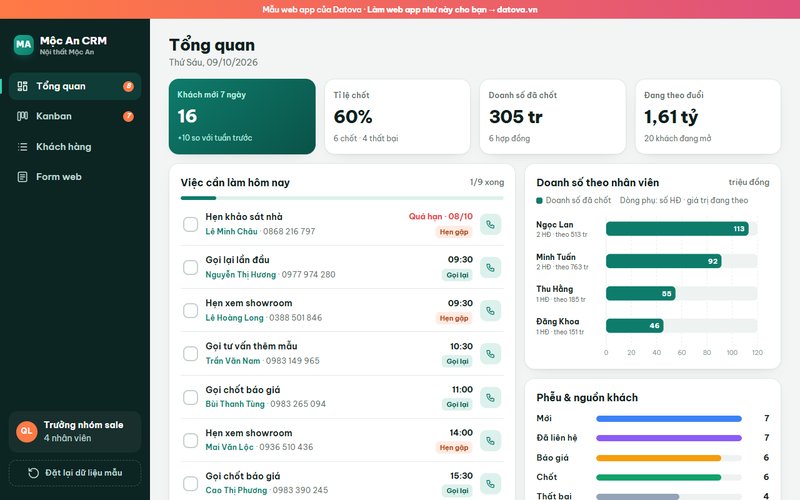The height and width of the screenshot is (500, 800).
Task: Click phone number 0388 501 846
Action: pos(295,318)
